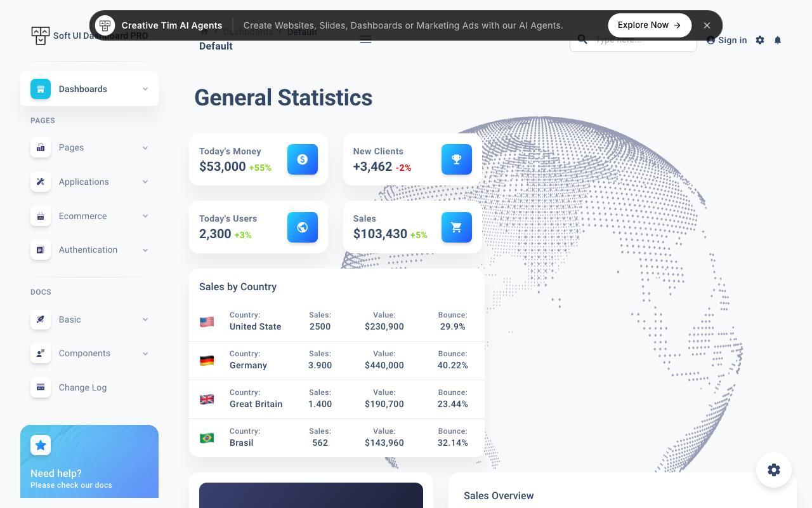Click the +3,462 New Clients value
The image size is (812, 508).
coord(373,166)
